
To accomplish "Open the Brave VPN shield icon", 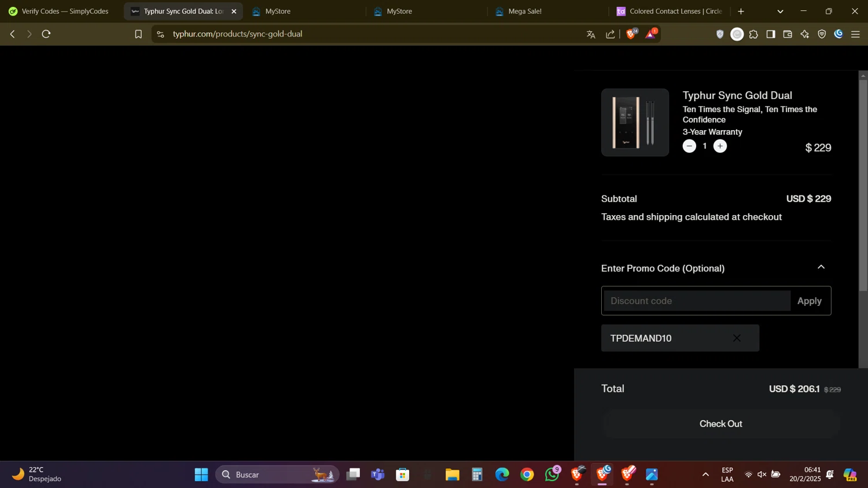I will [822, 34].
